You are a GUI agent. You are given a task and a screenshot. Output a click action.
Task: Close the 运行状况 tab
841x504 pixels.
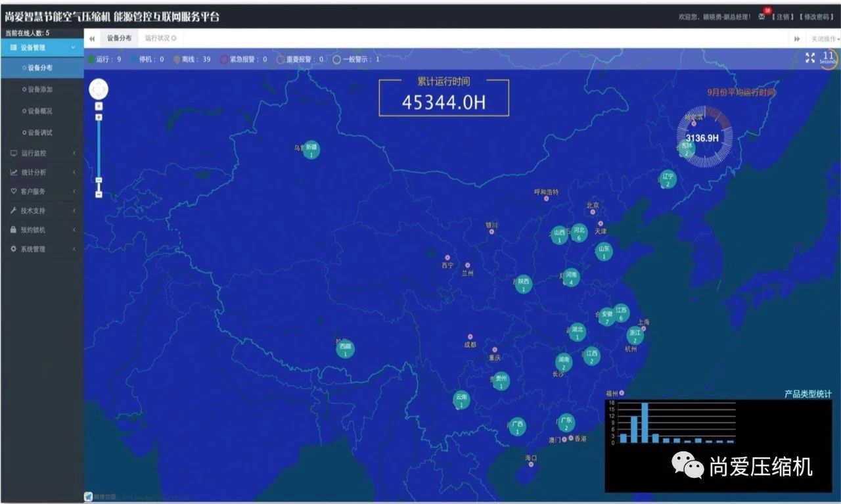[x=174, y=38]
